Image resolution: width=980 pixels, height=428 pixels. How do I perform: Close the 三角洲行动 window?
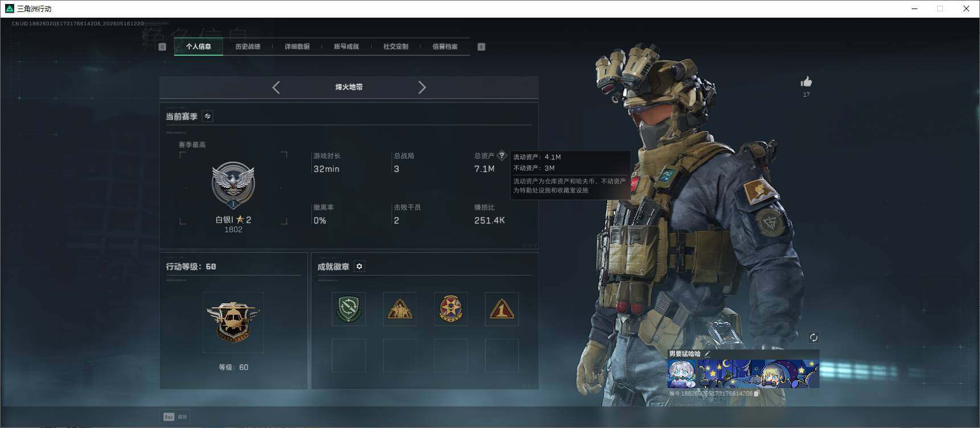[x=966, y=9]
